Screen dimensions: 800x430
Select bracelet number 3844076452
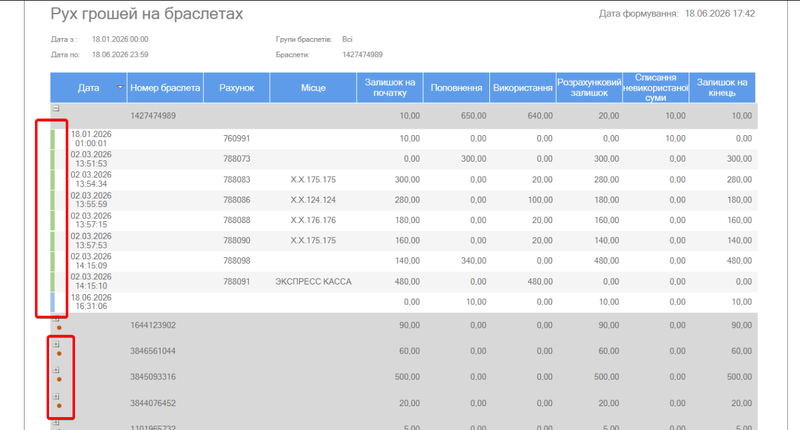click(x=153, y=403)
